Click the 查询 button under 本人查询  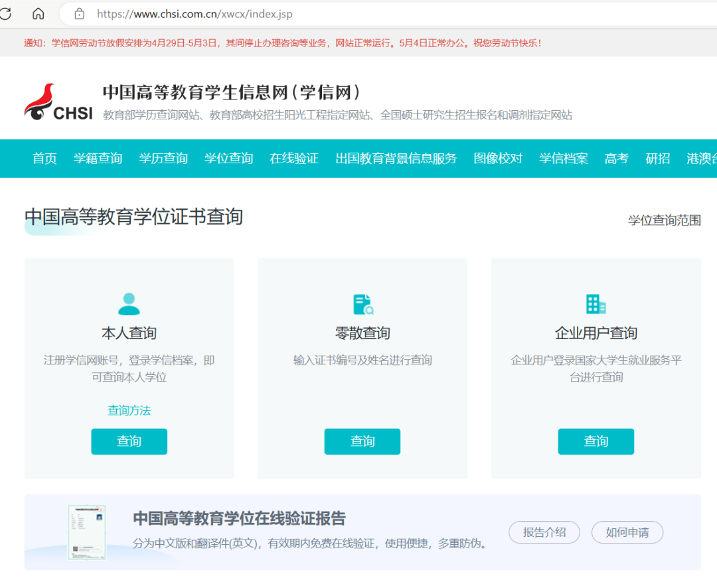(129, 441)
